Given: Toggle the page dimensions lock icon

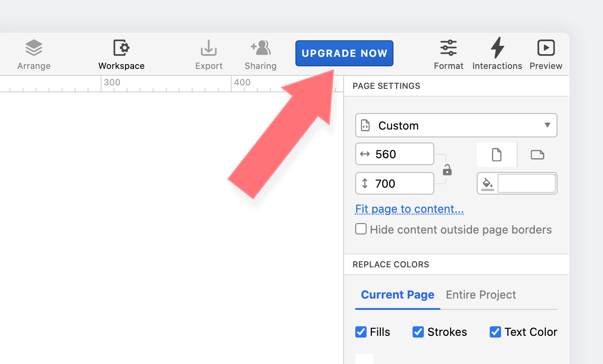Looking at the screenshot, I should pos(447,170).
